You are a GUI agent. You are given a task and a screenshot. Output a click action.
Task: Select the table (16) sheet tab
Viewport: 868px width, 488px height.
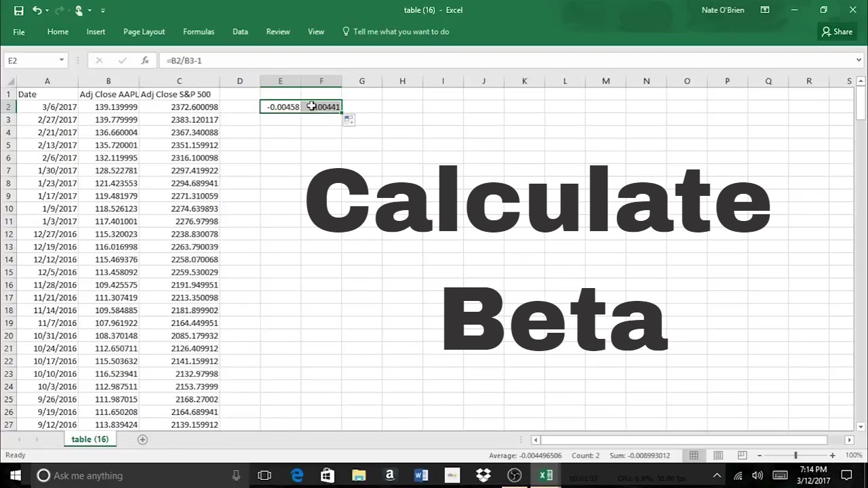[90, 439]
